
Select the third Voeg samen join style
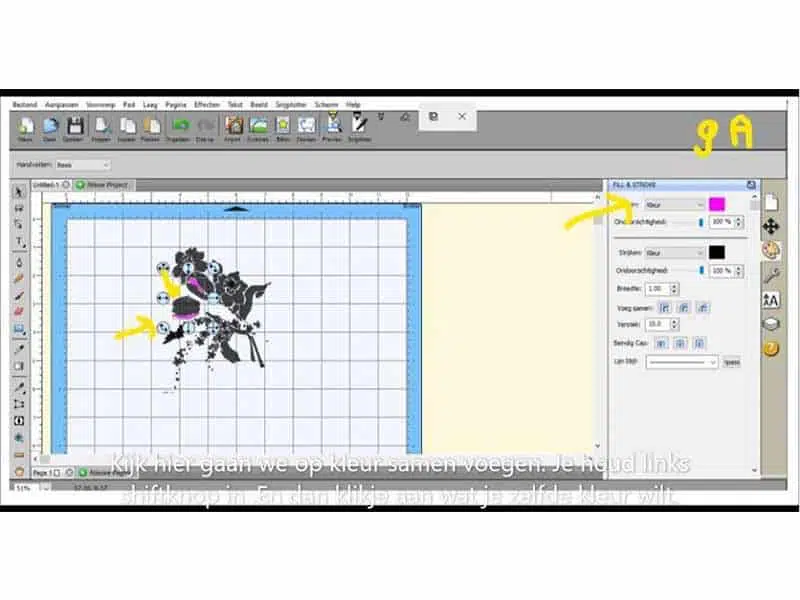pyautogui.click(x=703, y=308)
